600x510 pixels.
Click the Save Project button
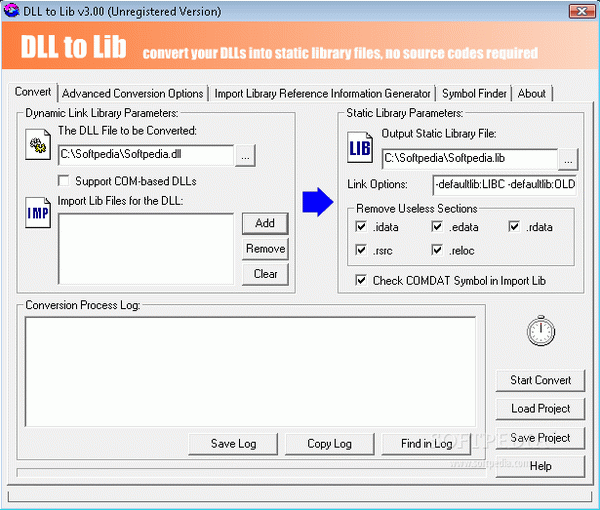pos(540,438)
